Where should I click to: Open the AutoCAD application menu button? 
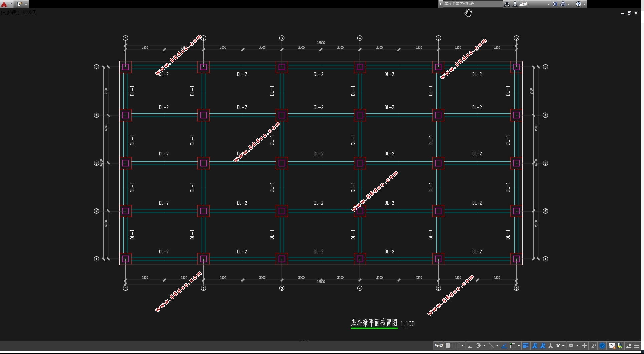[4, 4]
